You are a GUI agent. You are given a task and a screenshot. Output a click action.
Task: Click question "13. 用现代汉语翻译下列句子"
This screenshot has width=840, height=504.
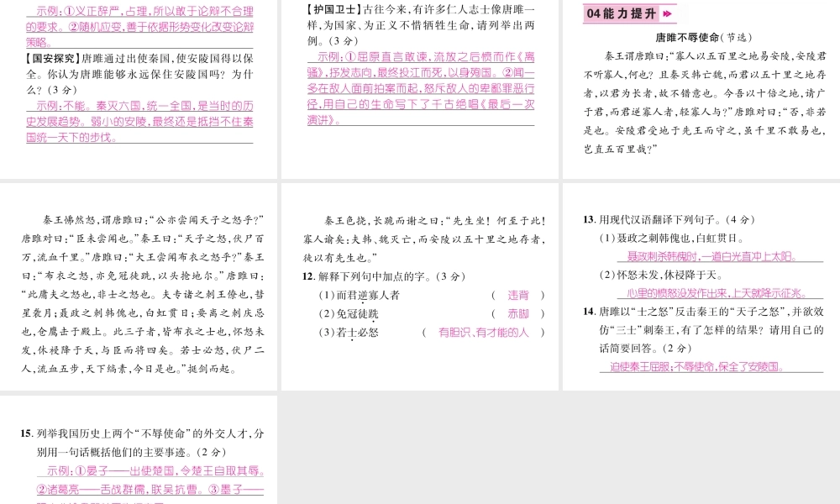[x=669, y=219]
